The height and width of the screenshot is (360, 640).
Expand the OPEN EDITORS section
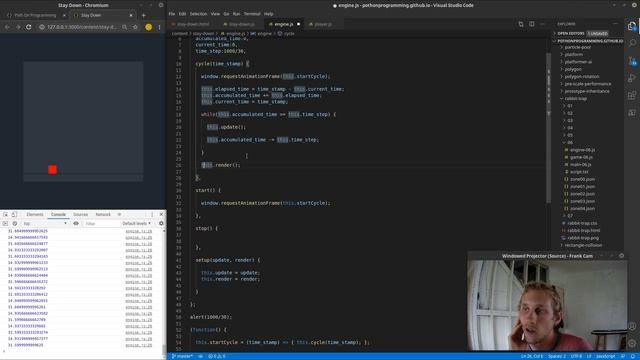pos(570,33)
